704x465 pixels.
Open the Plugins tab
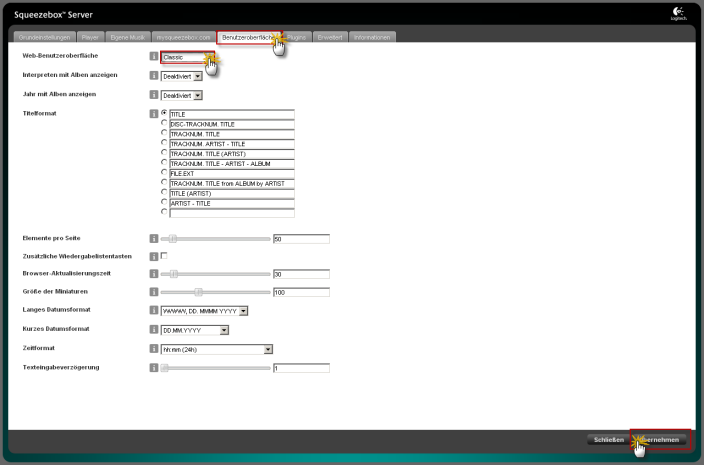point(296,37)
